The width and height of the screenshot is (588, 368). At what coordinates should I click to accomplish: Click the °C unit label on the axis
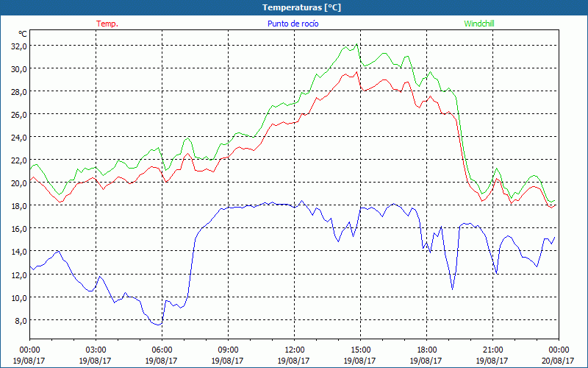[x=23, y=34]
